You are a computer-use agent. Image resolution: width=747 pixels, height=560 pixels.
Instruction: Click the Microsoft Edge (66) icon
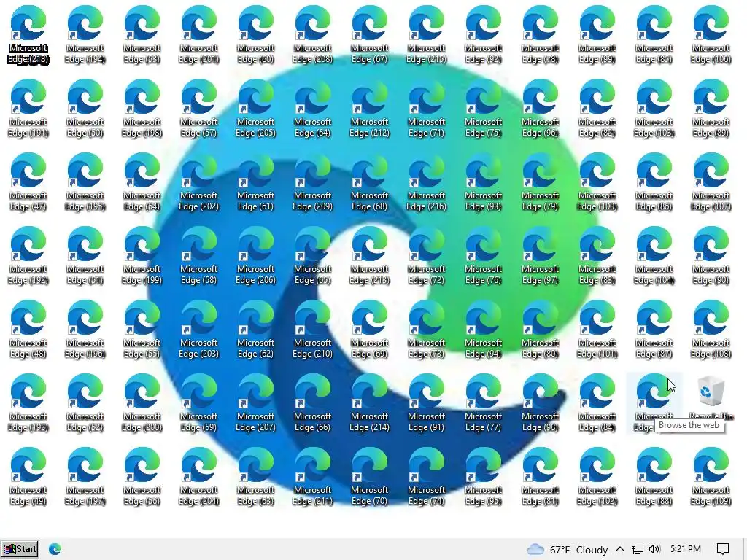click(x=312, y=402)
